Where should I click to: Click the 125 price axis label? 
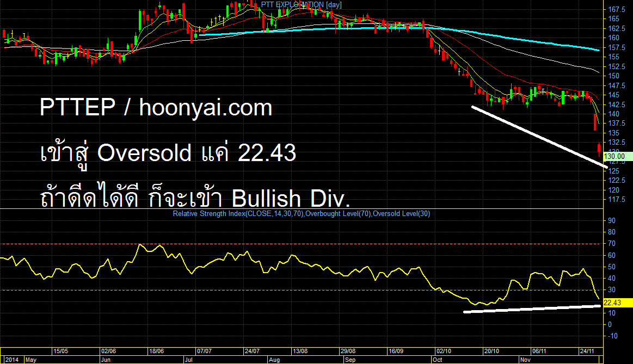613,171
